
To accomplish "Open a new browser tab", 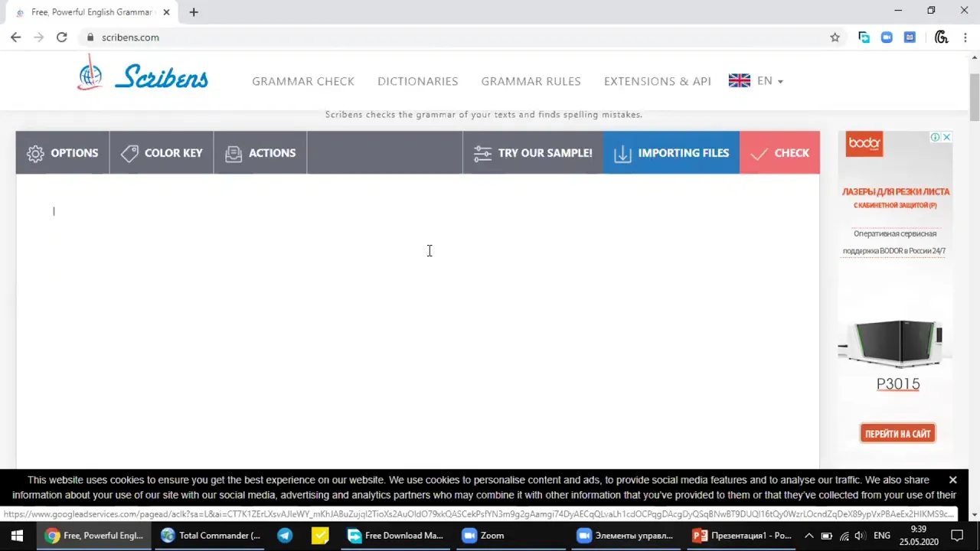I will tap(194, 12).
